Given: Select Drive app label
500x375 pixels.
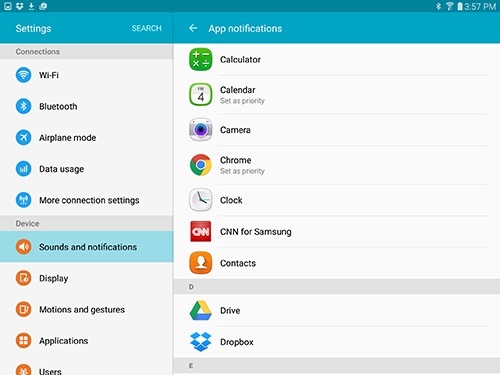Looking at the screenshot, I should point(230,311).
